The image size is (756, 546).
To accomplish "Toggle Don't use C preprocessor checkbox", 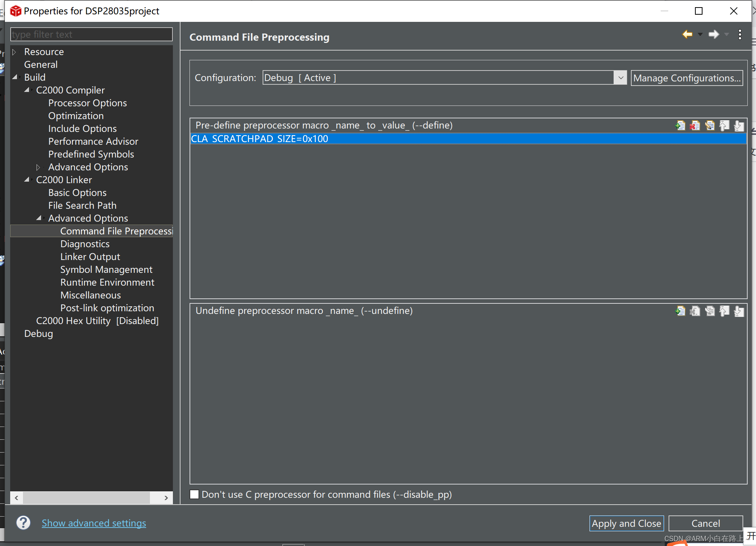I will (x=194, y=494).
